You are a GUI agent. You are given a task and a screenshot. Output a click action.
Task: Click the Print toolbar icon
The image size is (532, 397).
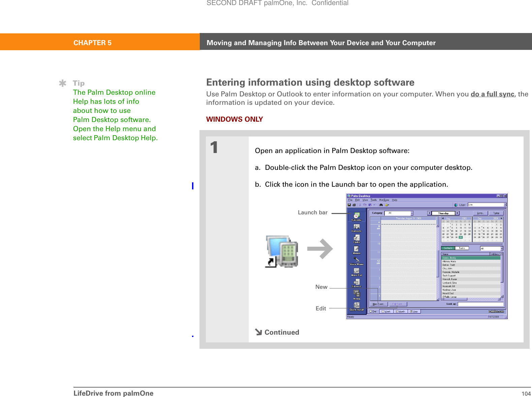click(354, 205)
